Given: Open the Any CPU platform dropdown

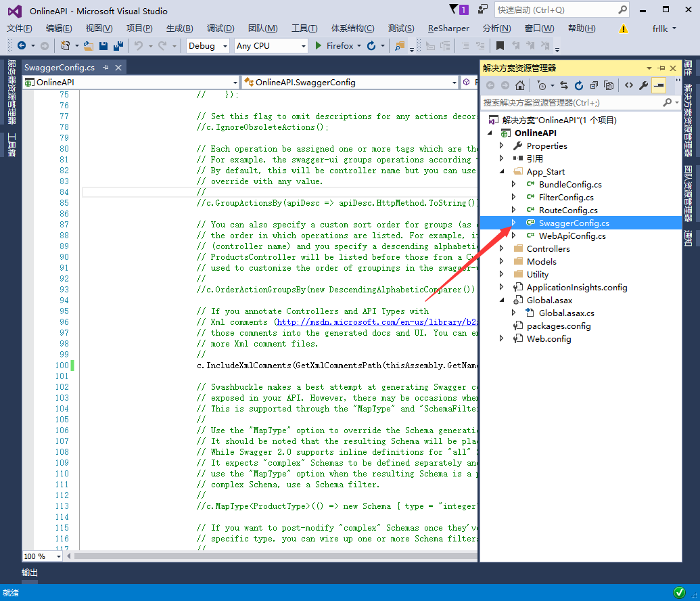Looking at the screenshot, I should tap(271, 46).
